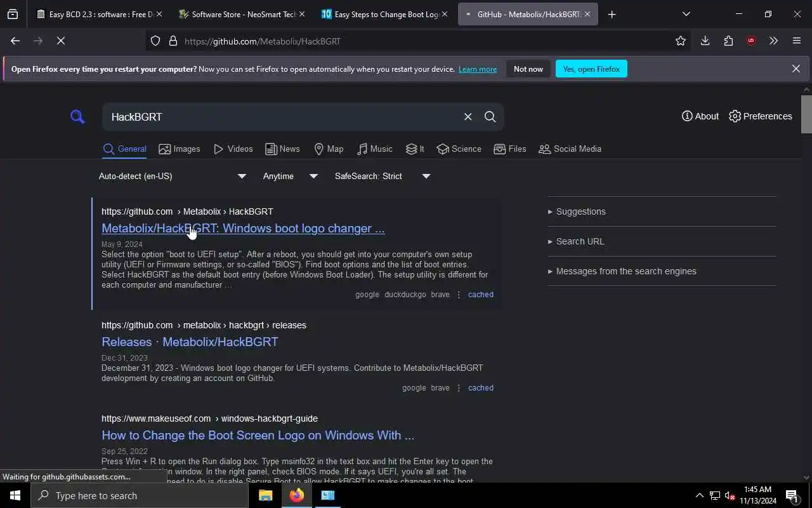Screen dimensions: 812x508
Task: Stop page loading with the X button
Action: pos(61,41)
